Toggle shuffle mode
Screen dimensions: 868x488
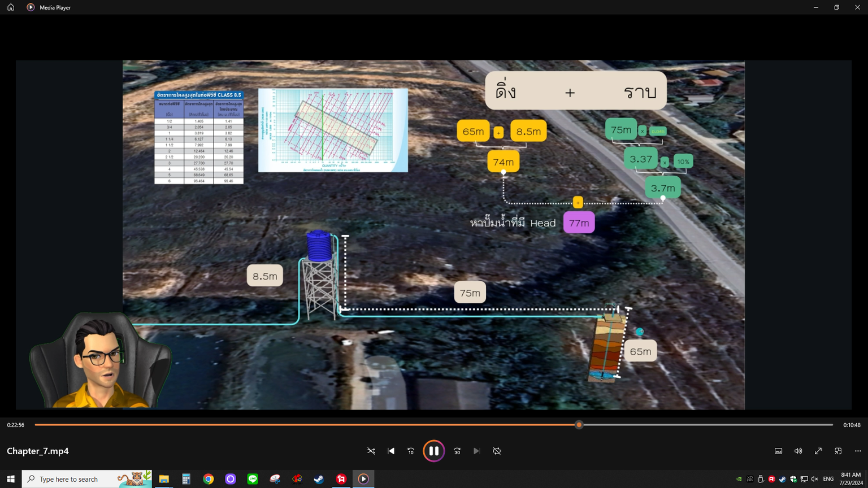pyautogui.click(x=371, y=451)
